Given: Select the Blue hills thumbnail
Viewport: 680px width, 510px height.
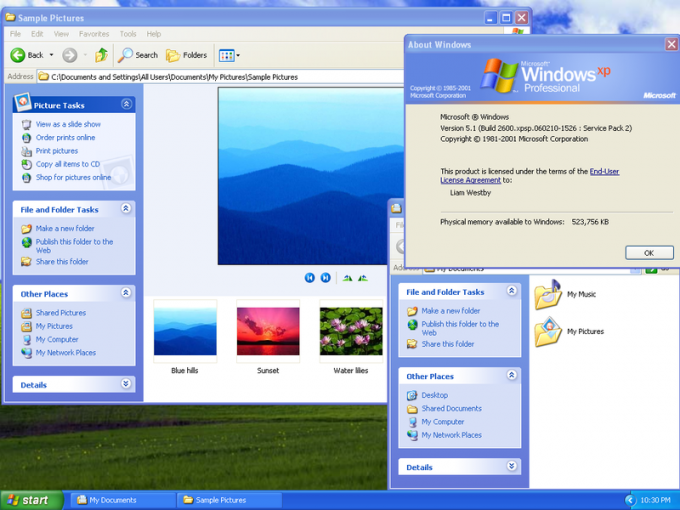Looking at the screenshot, I should click(x=185, y=331).
